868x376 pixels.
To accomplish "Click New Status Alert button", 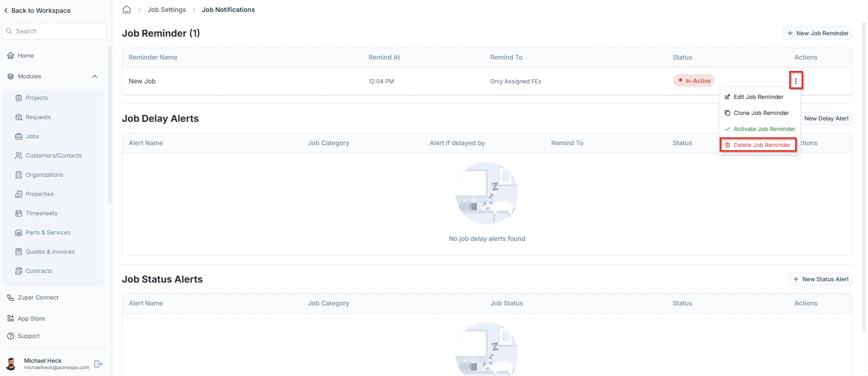I will 820,279.
